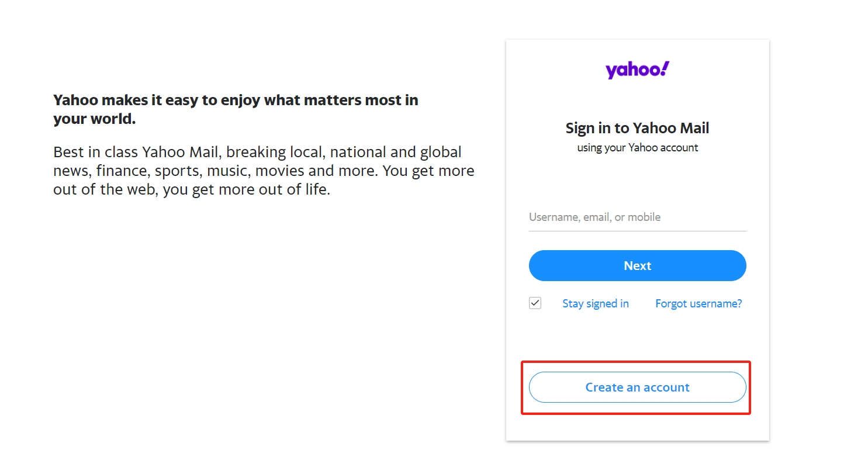Click the Sign in to Yahoo Mail heading

(637, 128)
